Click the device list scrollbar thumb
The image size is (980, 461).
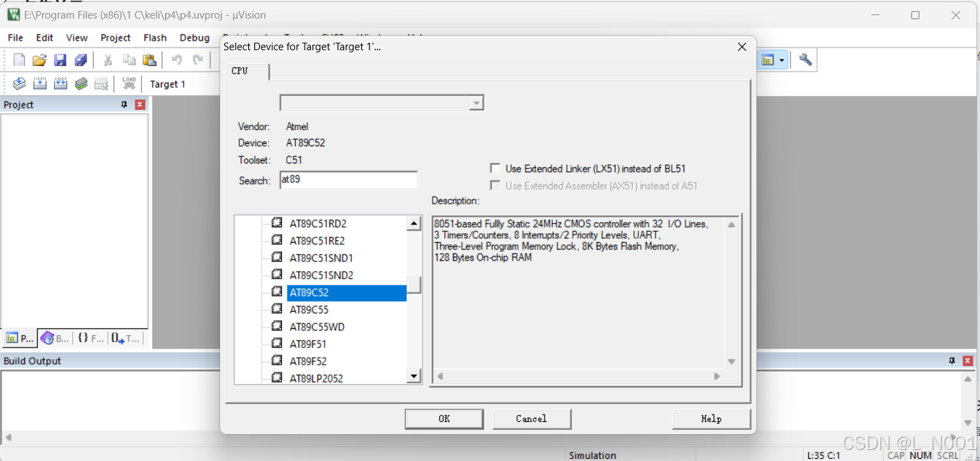[x=414, y=285]
